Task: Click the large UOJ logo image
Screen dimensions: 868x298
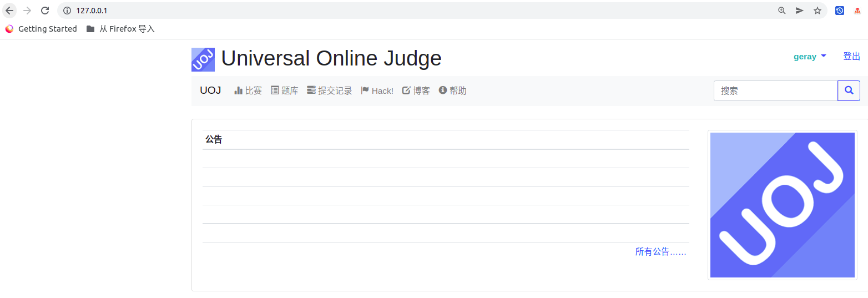Action: click(783, 205)
